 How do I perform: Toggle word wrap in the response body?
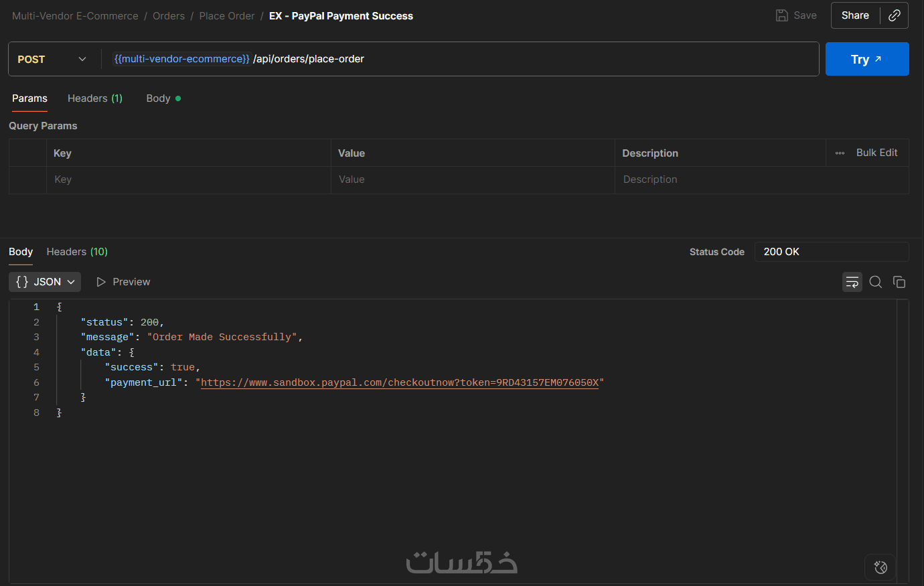(852, 282)
